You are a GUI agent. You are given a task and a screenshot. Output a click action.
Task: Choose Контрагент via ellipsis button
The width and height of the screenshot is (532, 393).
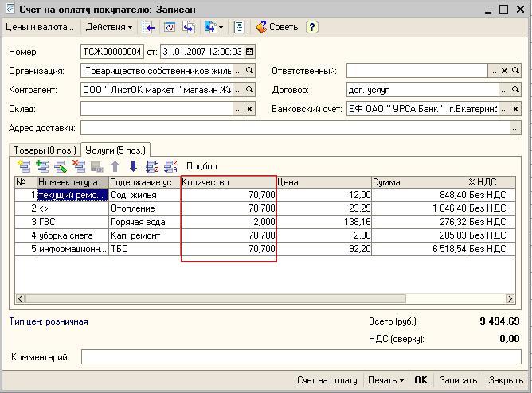point(238,89)
